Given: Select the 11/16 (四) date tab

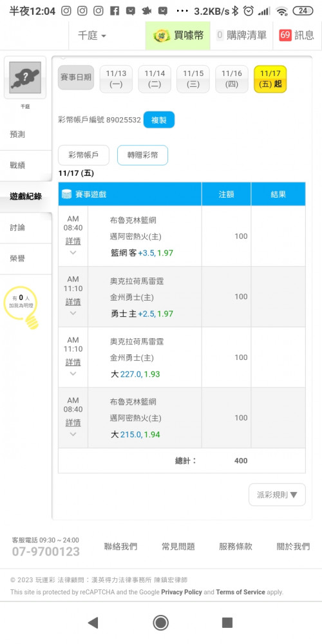Looking at the screenshot, I should coord(232,79).
